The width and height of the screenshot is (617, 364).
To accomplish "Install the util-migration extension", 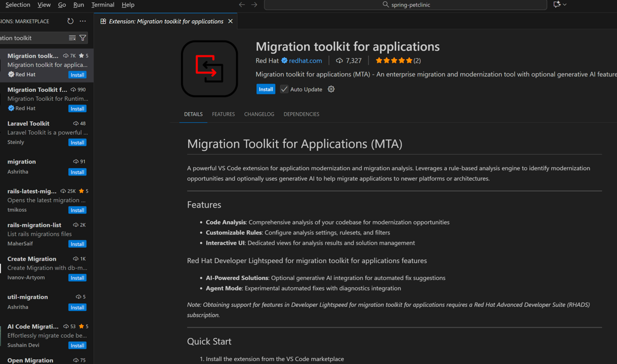I will coord(77,307).
